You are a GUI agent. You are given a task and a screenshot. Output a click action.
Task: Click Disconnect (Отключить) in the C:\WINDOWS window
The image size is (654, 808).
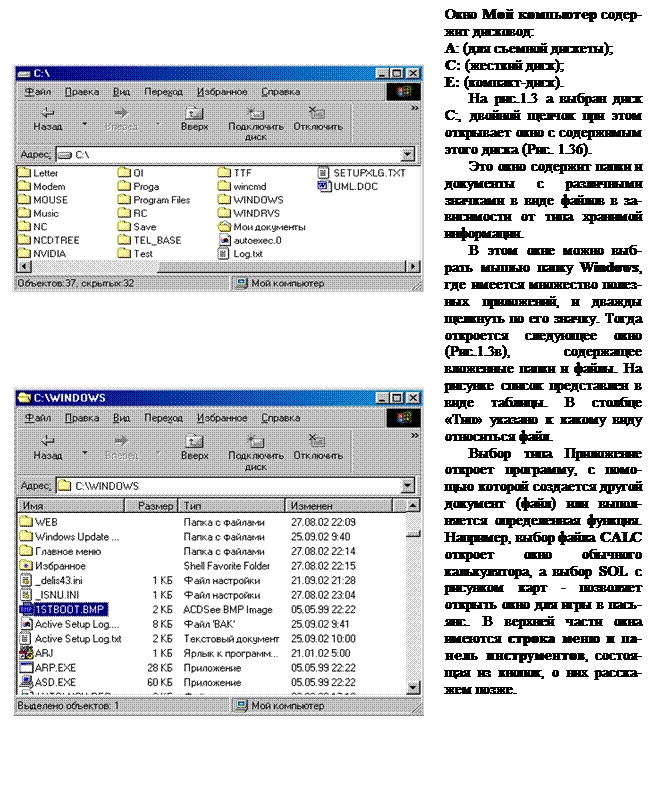[x=317, y=448]
